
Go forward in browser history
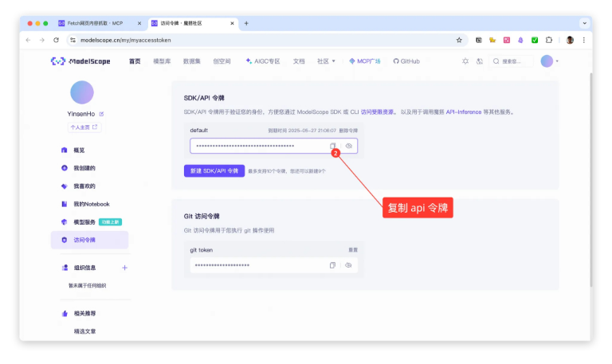41,40
